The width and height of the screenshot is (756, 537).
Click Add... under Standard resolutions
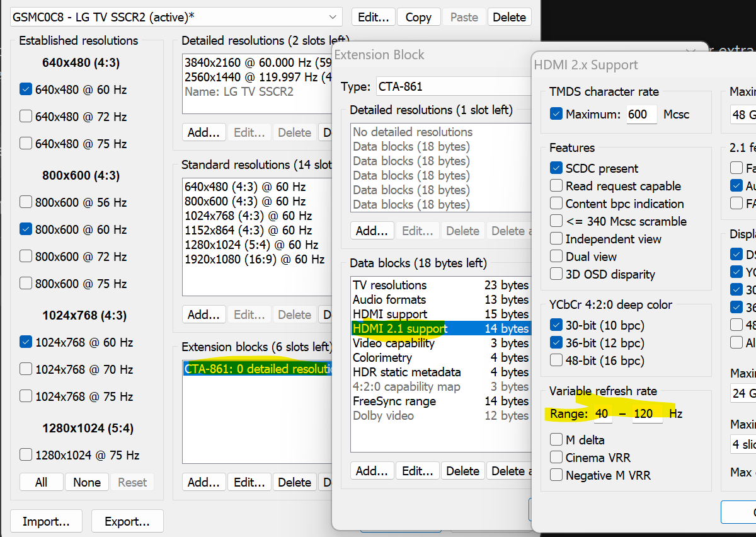204,315
